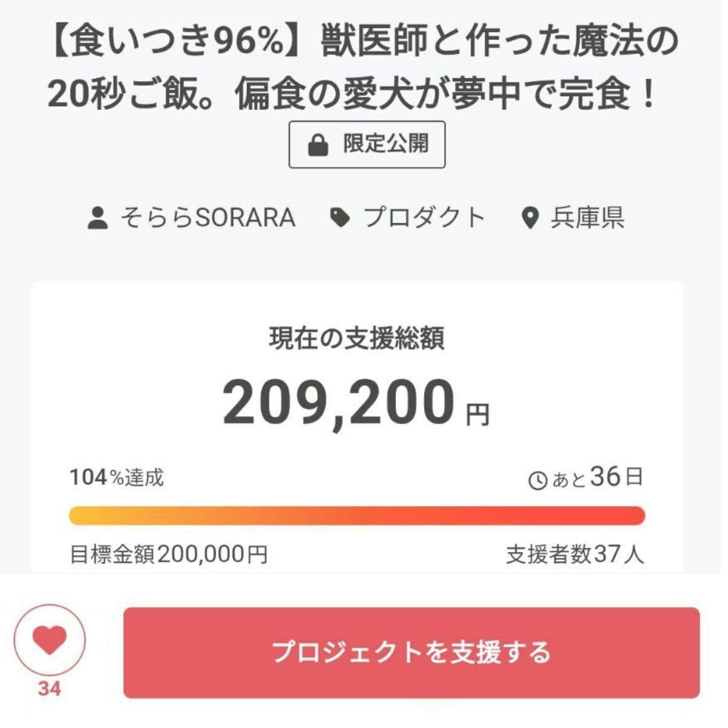
Task: Click the 限定公開 label text
Action: coord(386,144)
